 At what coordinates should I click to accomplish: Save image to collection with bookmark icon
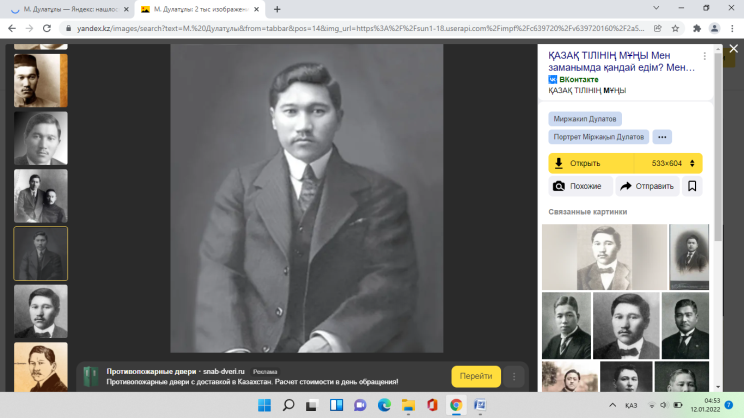coord(692,186)
